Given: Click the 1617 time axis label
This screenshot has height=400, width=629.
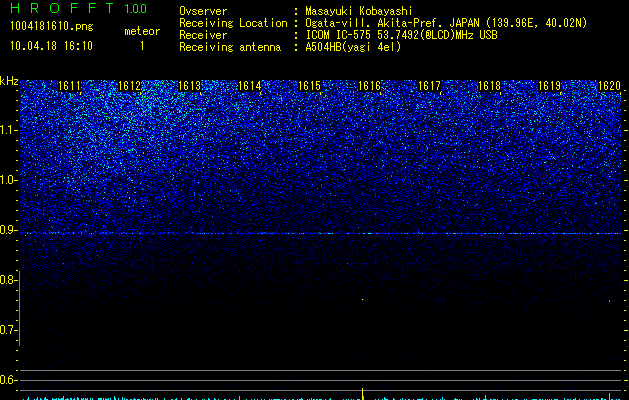Looking at the screenshot, I should (x=429, y=86).
